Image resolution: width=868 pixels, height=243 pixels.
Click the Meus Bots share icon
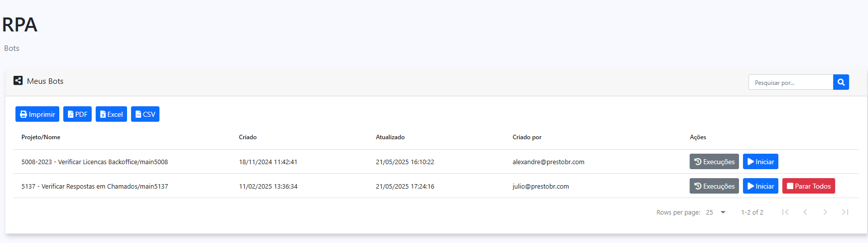18,80
